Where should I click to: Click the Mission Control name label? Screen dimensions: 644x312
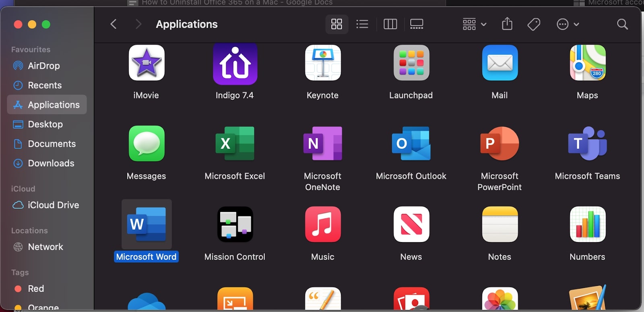click(x=235, y=257)
